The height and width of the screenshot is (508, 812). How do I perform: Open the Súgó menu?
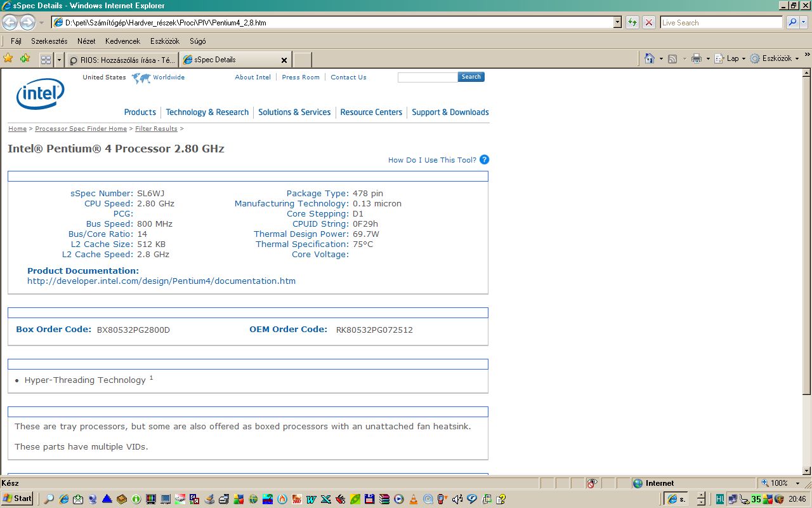tap(197, 41)
